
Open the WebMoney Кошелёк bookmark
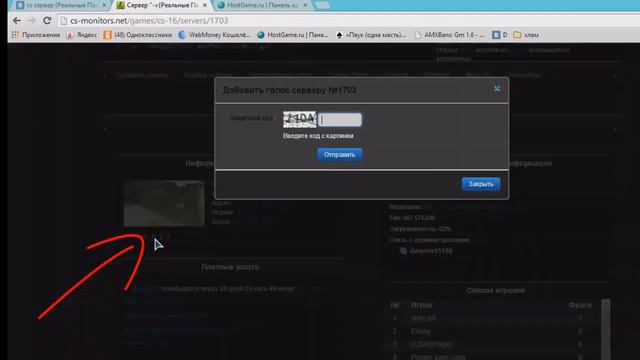point(214,35)
